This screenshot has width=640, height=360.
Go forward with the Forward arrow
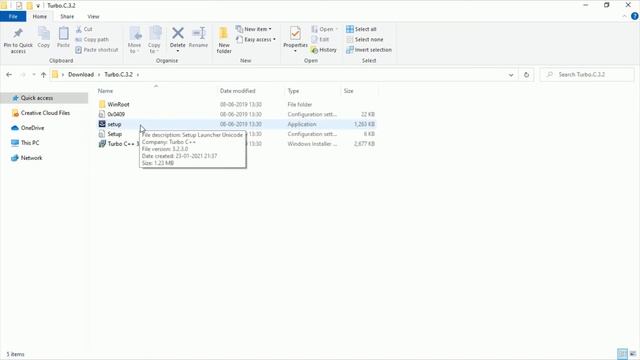click(23, 75)
